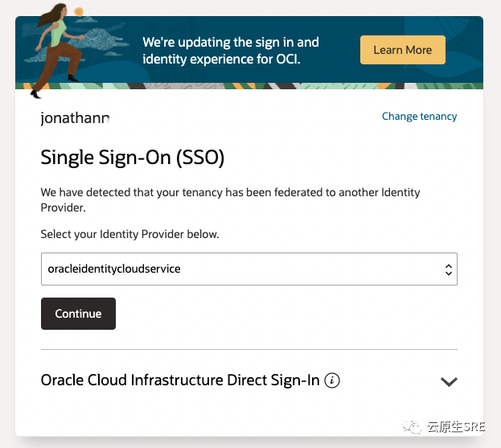
Task: Click the 云原生SRE watermark text
Action: click(x=456, y=427)
